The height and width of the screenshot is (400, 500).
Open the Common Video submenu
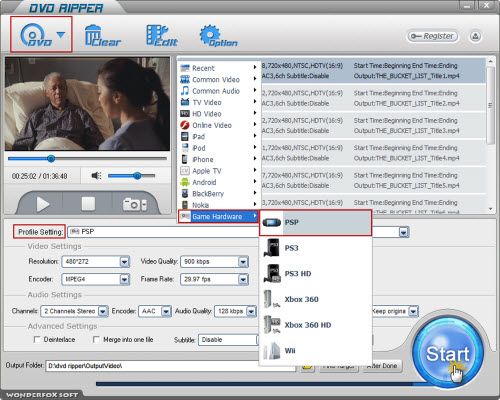click(218, 79)
